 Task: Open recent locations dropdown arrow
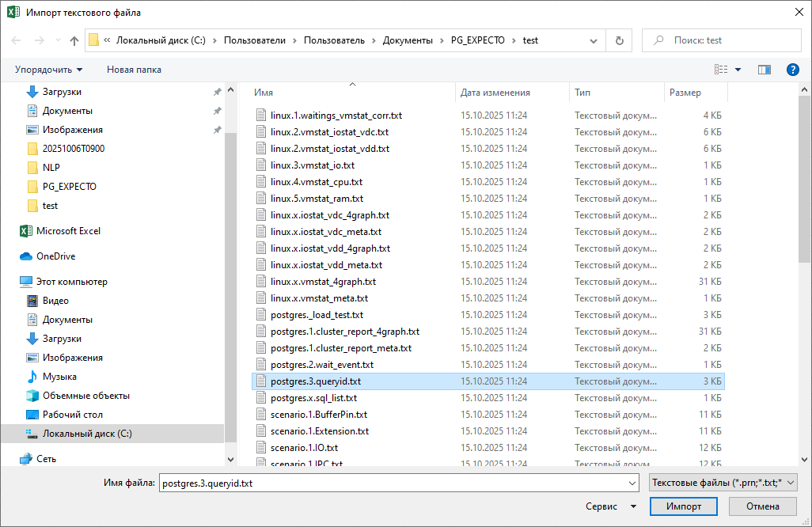58,40
